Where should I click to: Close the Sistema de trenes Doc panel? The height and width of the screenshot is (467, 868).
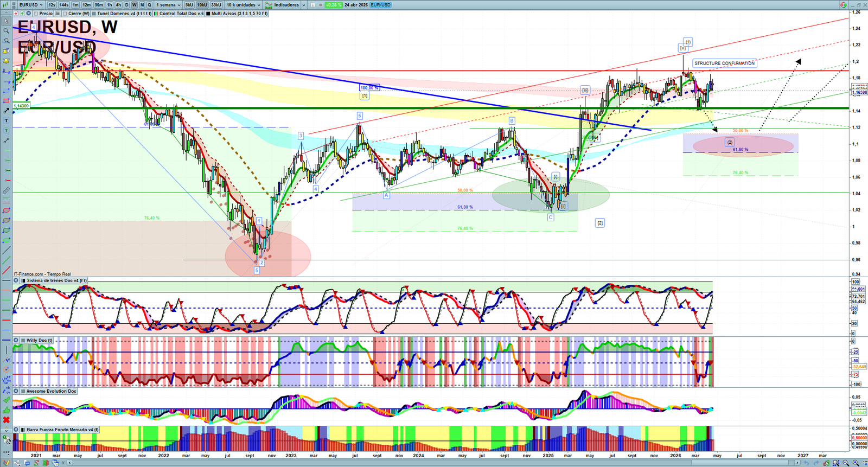16,280
